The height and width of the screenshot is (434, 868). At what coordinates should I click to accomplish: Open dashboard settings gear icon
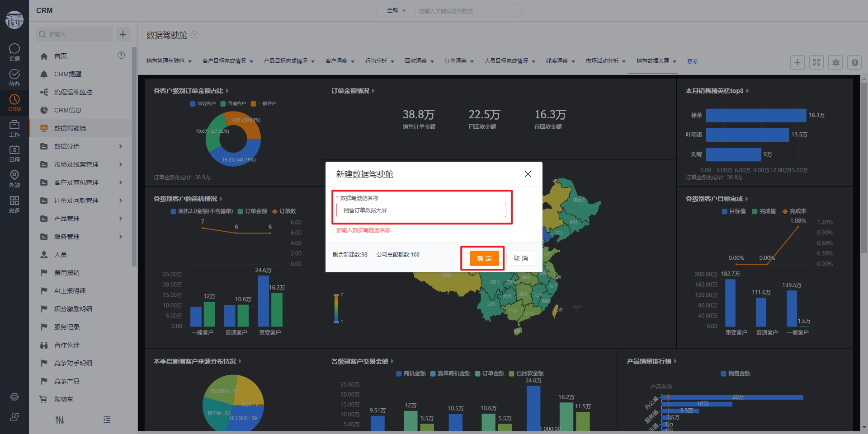[835, 62]
